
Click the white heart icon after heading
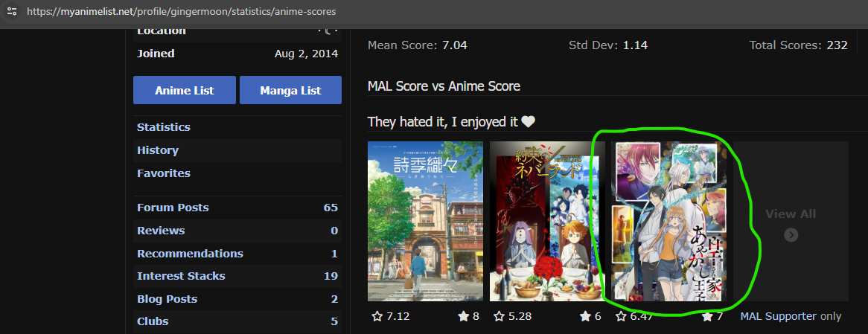pyautogui.click(x=528, y=122)
